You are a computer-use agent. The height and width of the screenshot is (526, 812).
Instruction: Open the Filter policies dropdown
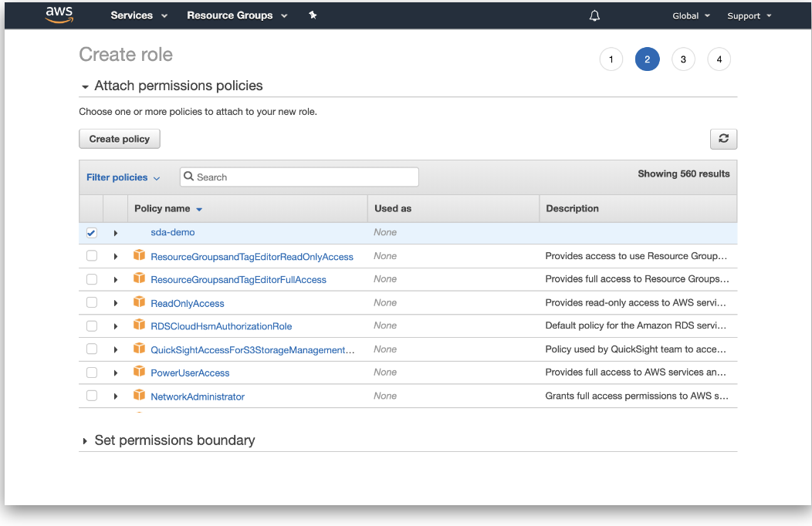pos(123,177)
